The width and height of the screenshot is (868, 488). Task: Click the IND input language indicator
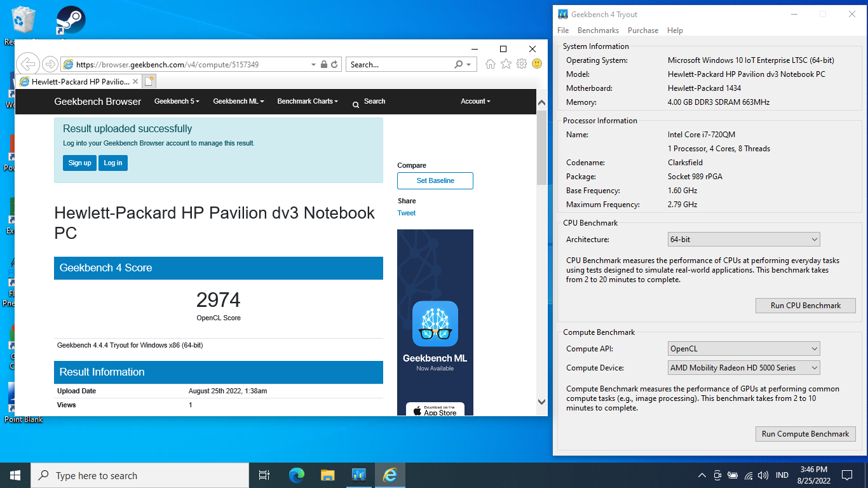[782, 475]
